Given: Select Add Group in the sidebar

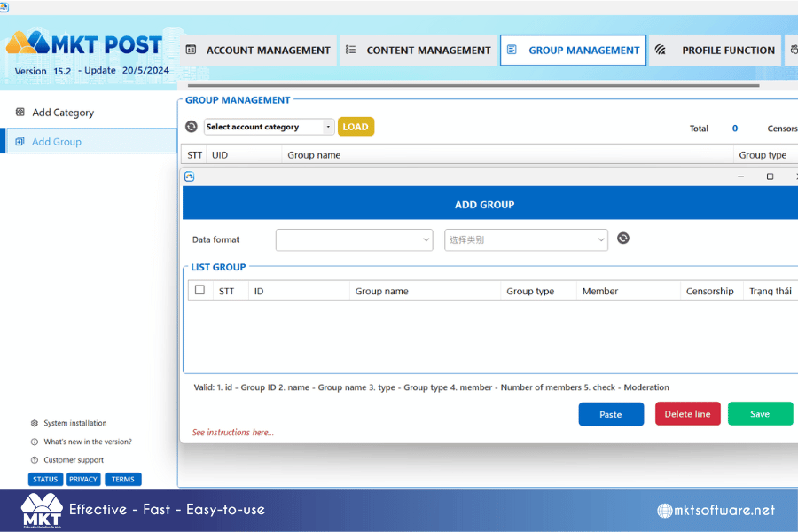Looking at the screenshot, I should pyautogui.click(x=91, y=142).
